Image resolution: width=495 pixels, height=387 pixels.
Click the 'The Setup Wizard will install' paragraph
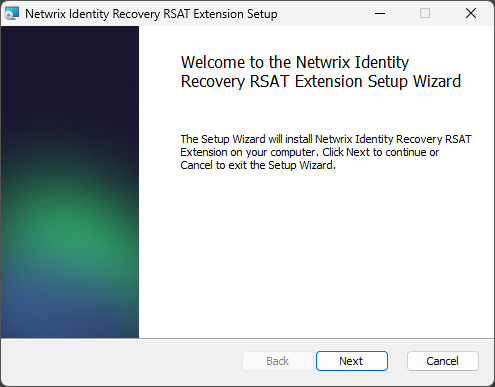pos(326,152)
